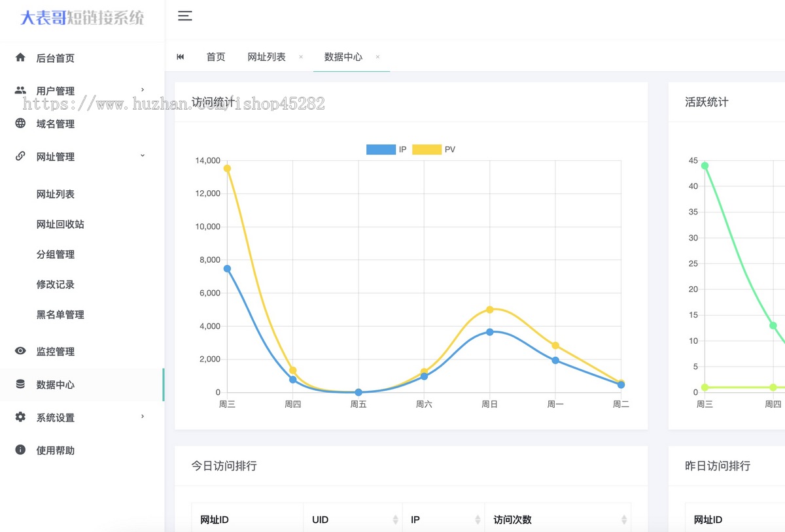Sort by the IP column arrows

point(478,520)
